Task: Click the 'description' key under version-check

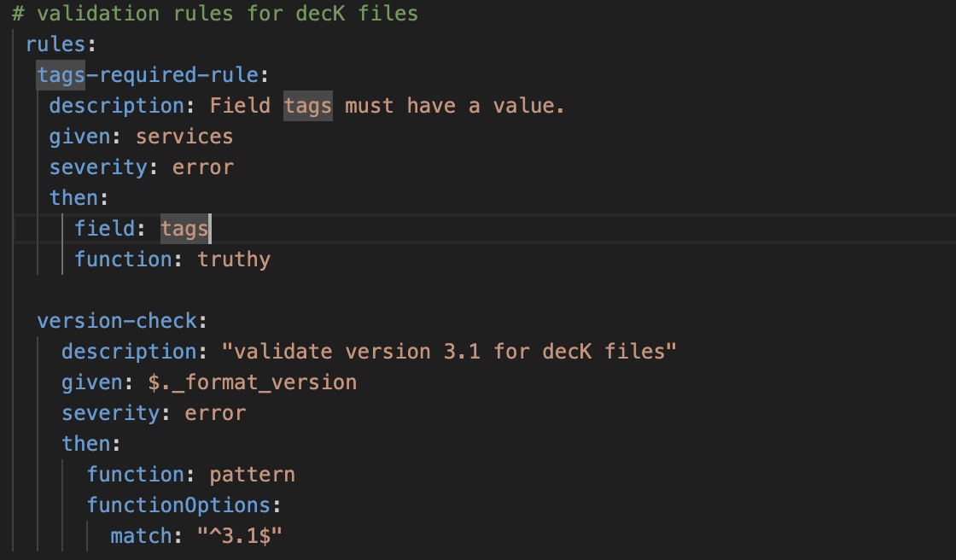Action: pos(117,352)
